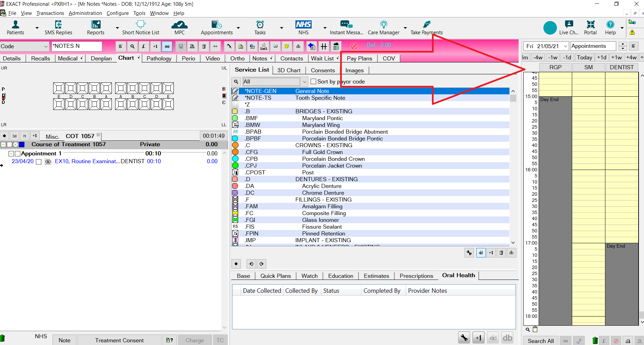Tick the checkbox next to 23/04/20 entry
The width and height of the screenshot is (644, 345).
coord(39,162)
